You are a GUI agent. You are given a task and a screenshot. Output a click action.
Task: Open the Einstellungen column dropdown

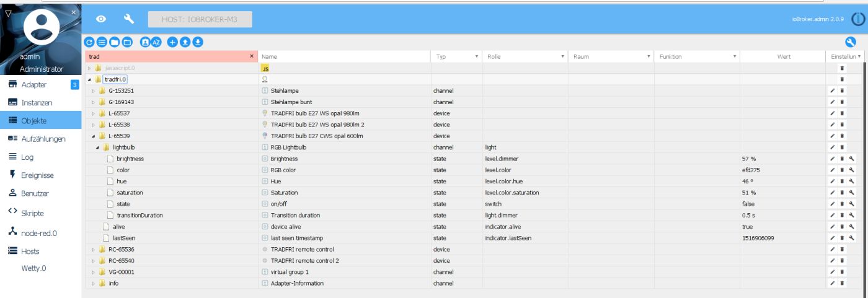click(859, 56)
